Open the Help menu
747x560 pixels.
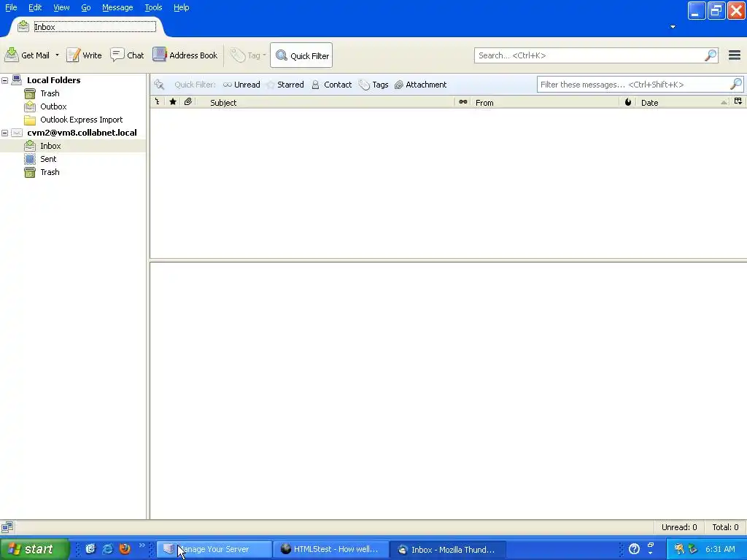(181, 7)
